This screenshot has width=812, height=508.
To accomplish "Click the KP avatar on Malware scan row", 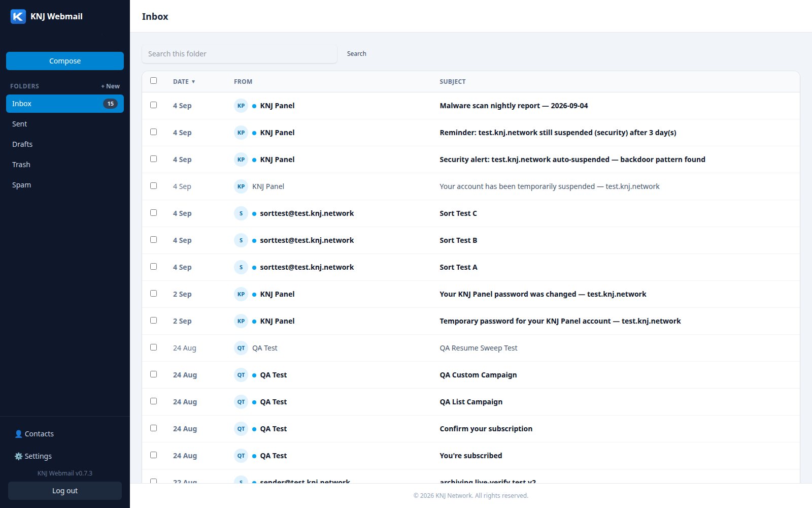I will pyautogui.click(x=241, y=106).
